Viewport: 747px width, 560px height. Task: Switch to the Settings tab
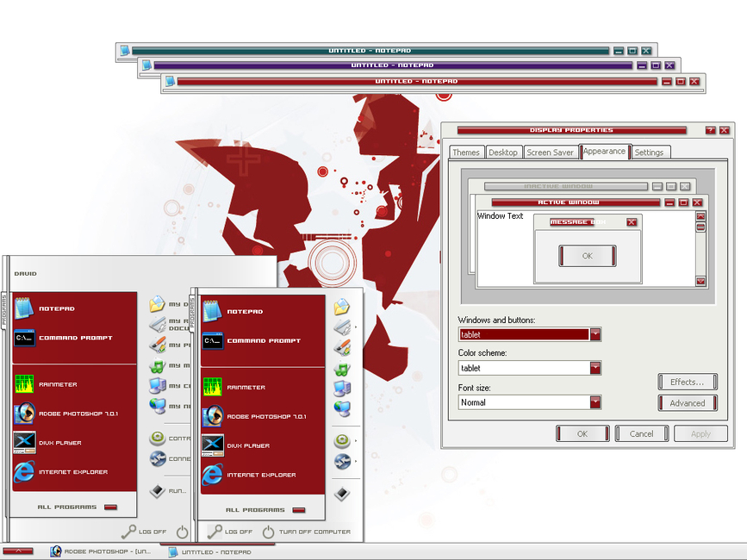pyautogui.click(x=650, y=152)
